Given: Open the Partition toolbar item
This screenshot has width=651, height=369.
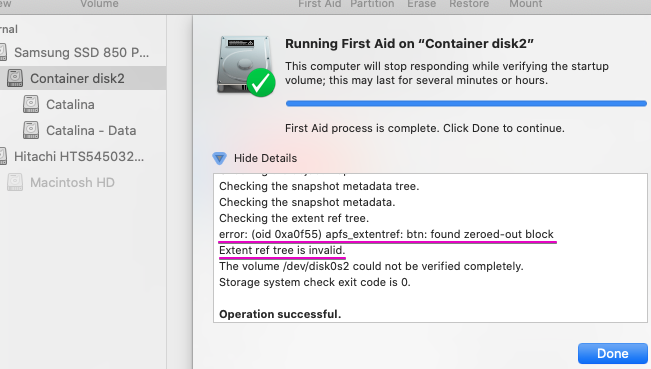Looking at the screenshot, I should coord(372,4).
